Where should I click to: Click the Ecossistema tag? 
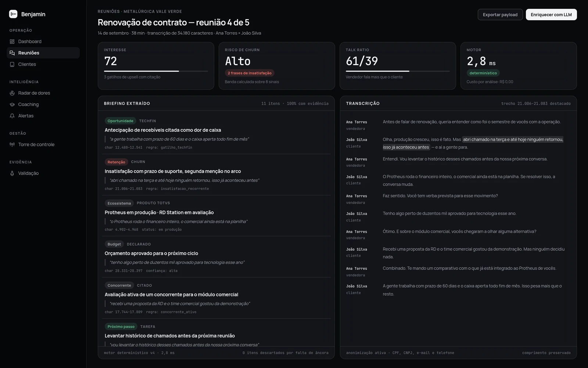click(119, 204)
